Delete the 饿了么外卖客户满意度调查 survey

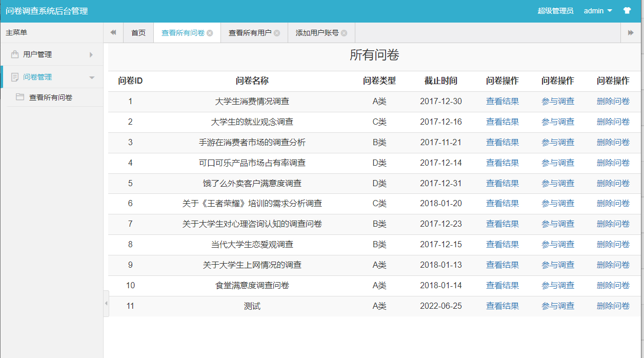point(613,184)
